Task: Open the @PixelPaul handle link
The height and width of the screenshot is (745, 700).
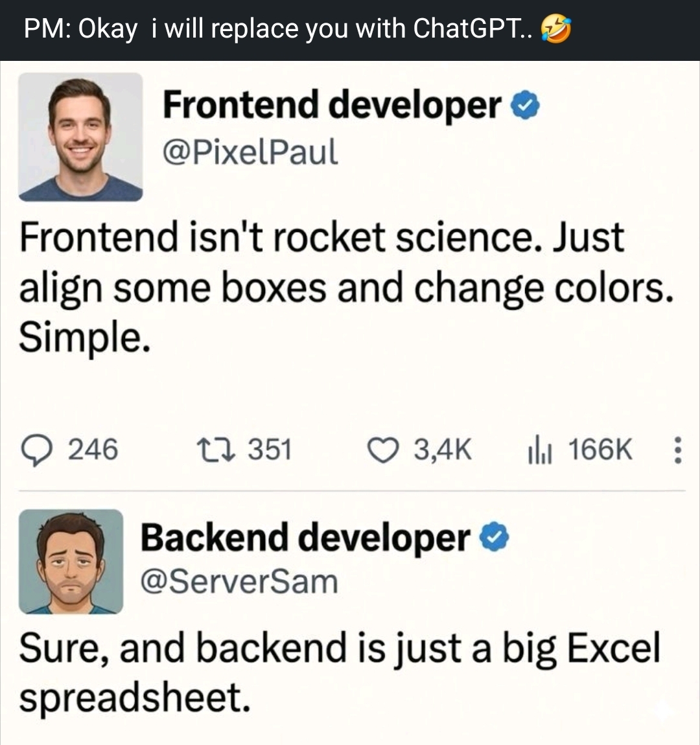Action: (x=250, y=153)
